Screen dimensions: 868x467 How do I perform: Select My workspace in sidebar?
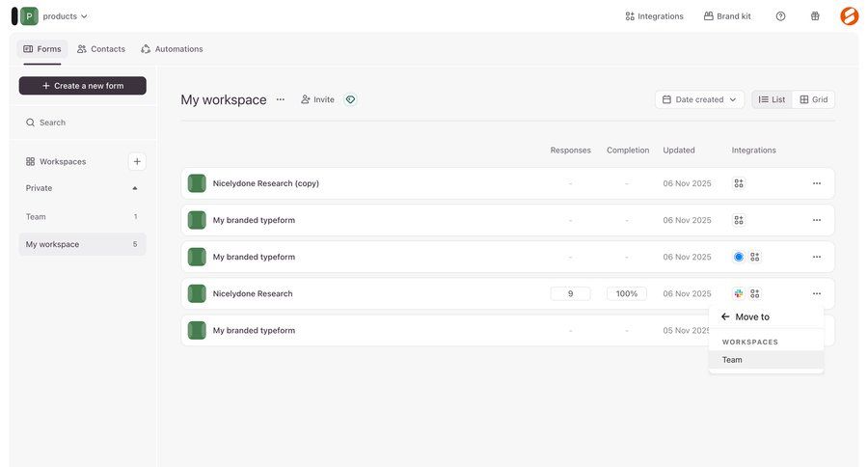point(83,244)
